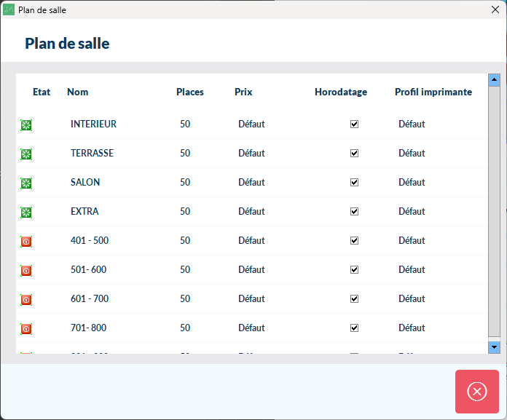Click the Nom column header
This screenshot has width=507, height=420.
(78, 92)
